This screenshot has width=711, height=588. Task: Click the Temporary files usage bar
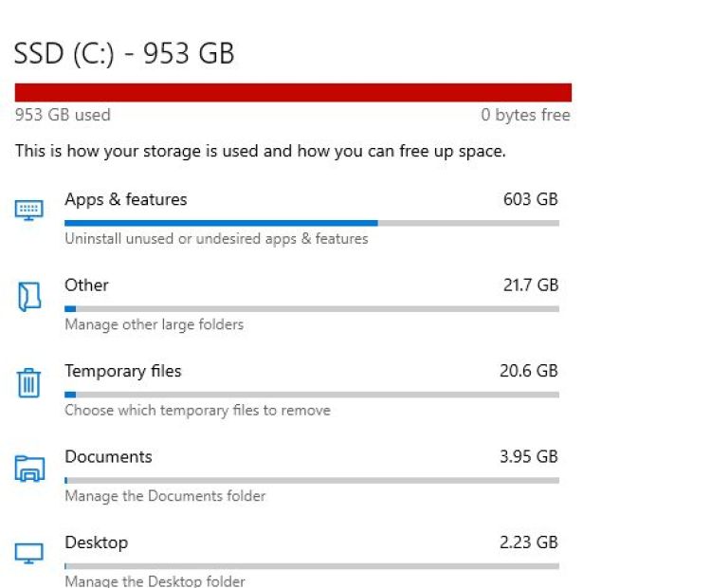tap(311, 395)
